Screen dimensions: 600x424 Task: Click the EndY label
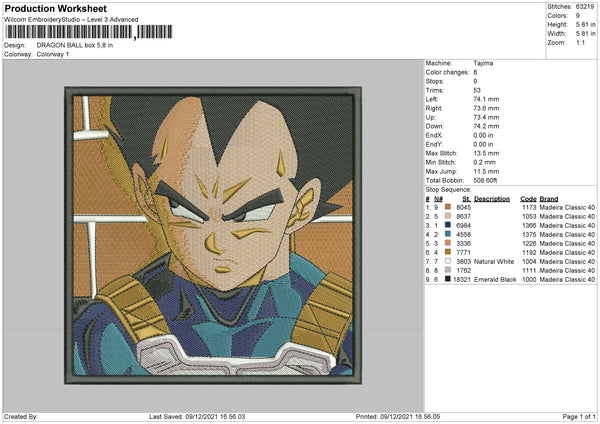(434, 144)
